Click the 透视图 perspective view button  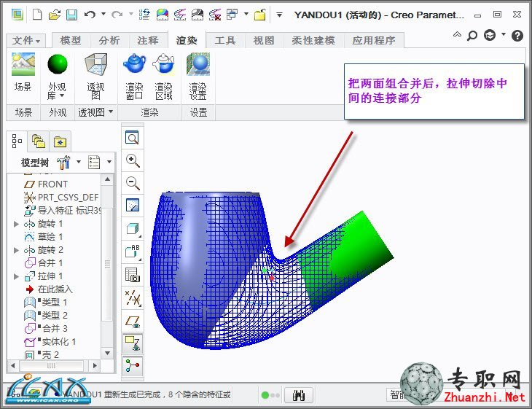[95, 76]
